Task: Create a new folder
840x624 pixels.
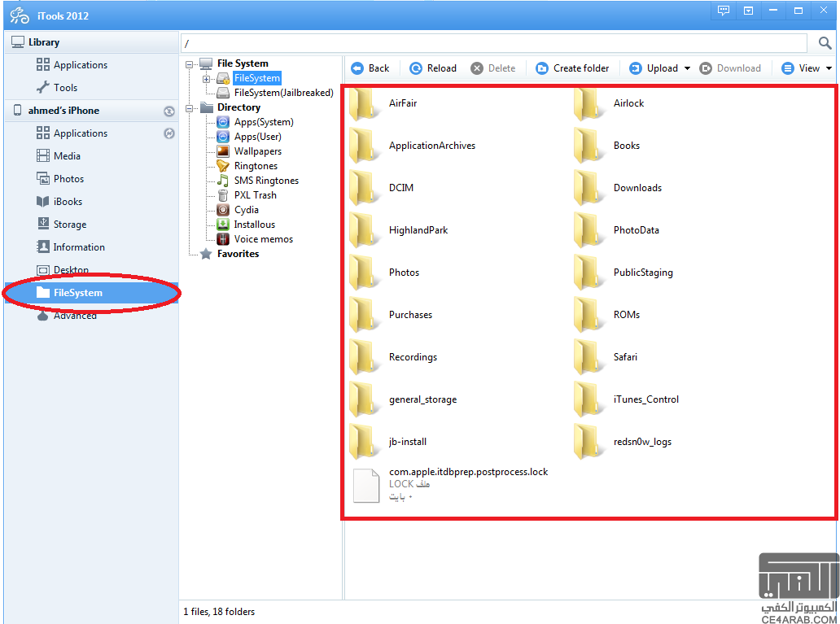Action: point(572,68)
